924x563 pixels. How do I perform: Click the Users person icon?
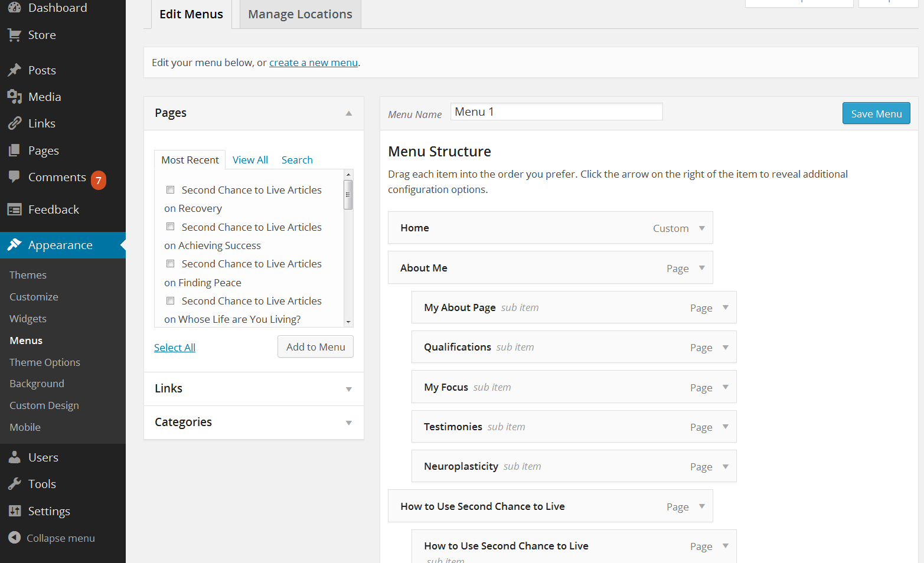coord(14,457)
